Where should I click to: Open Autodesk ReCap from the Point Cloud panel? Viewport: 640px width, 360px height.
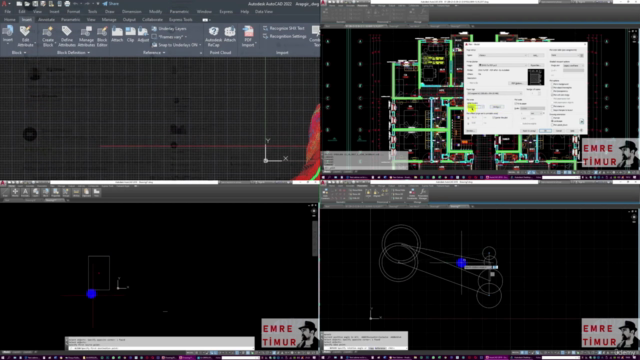[x=213, y=36]
